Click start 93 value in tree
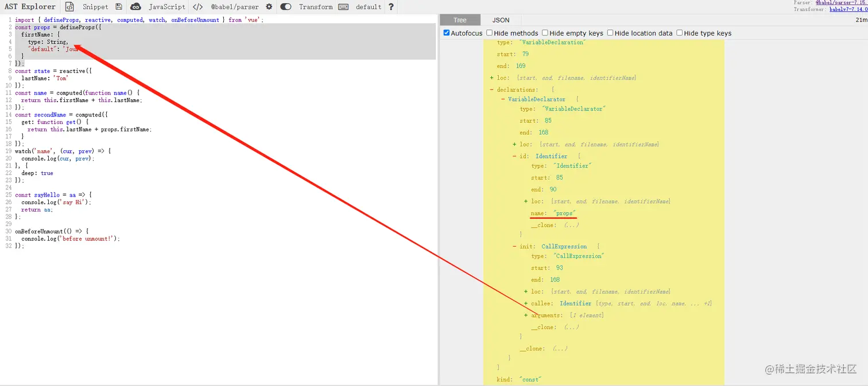This screenshot has height=386, width=868. [x=559, y=268]
